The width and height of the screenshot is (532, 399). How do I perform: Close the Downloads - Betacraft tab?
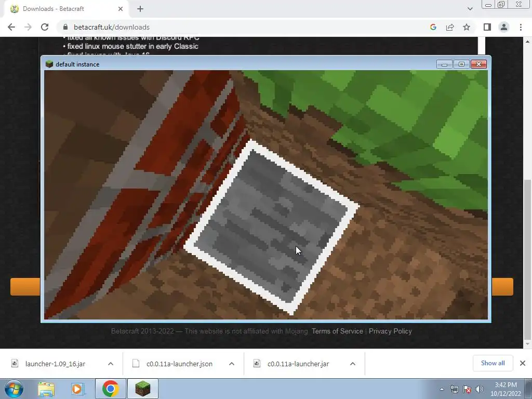point(121,9)
